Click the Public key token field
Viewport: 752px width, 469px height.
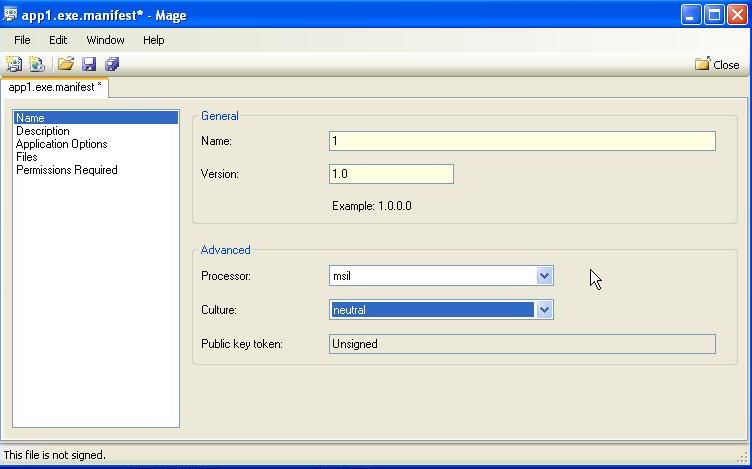point(522,344)
